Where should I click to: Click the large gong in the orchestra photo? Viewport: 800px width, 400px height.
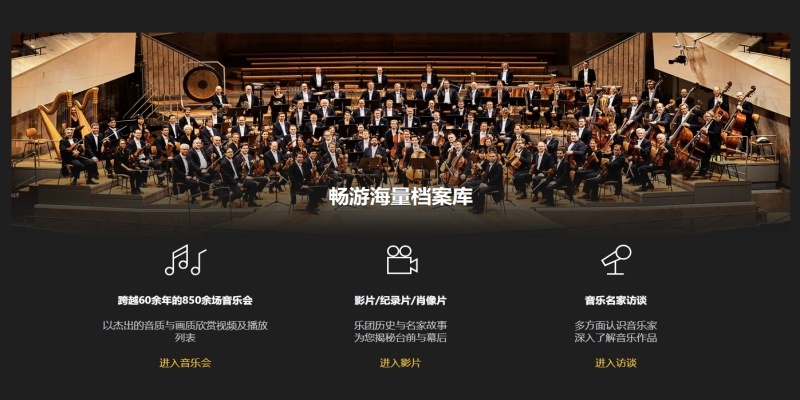(x=201, y=84)
